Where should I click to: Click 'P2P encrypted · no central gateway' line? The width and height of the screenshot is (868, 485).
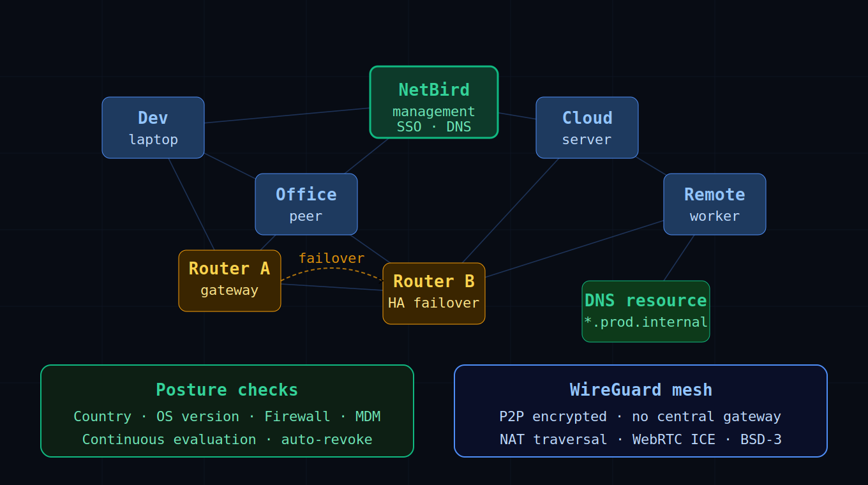(x=641, y=417)
